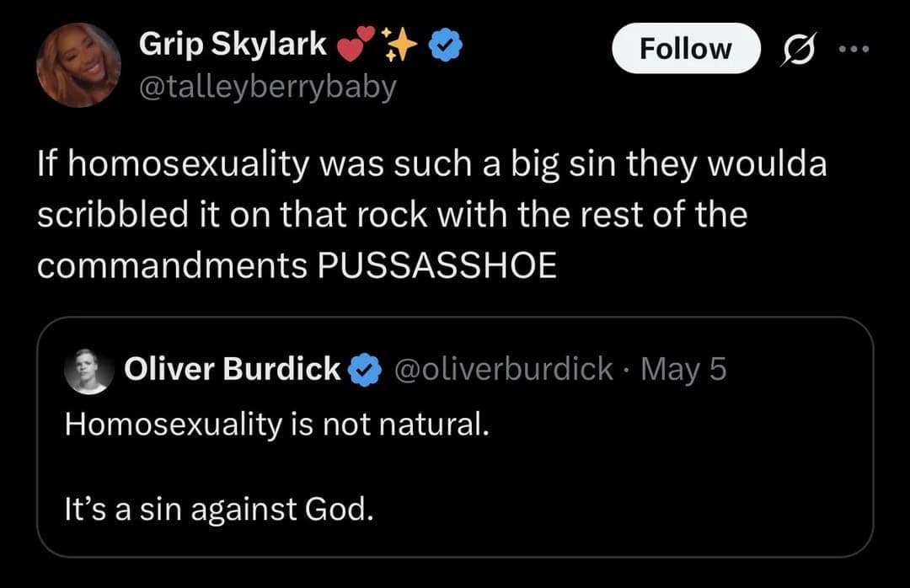The height and width of the screenshot is (588, 910).
Task: Open Grip Skylark's profile picture
Action: coord(78,65)
